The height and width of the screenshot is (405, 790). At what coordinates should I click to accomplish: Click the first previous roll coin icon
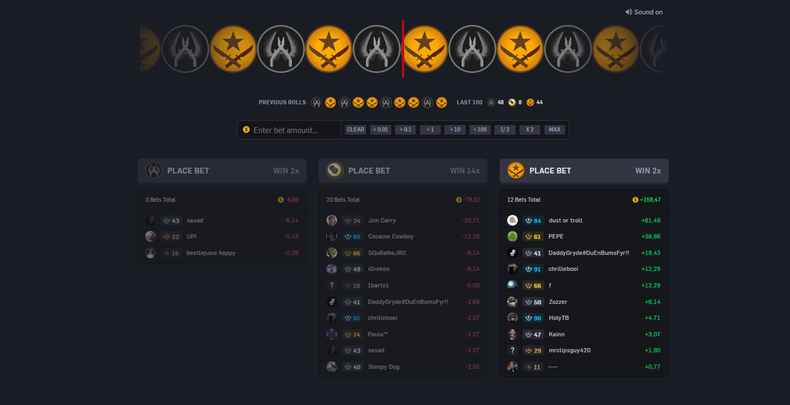coord(316,102)
